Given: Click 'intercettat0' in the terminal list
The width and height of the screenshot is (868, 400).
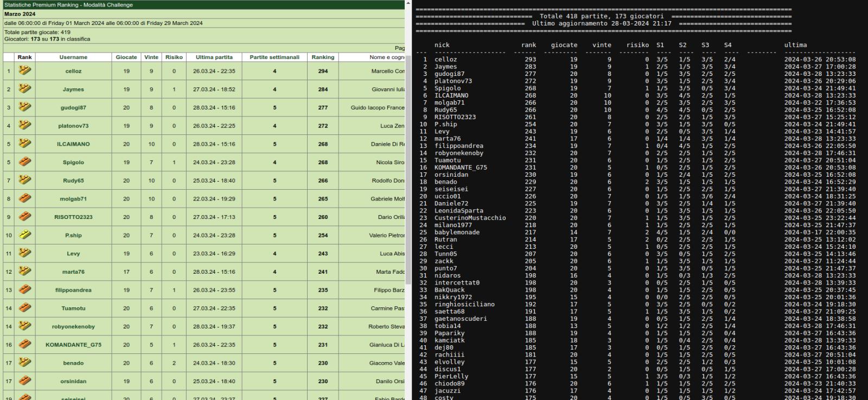Looking at the screenshot, I should click(457, 282).
